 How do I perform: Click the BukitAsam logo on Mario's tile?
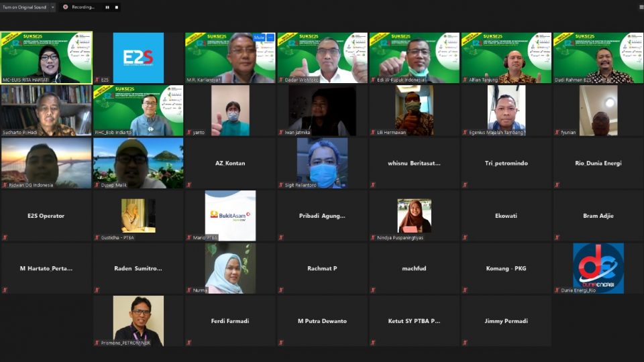pyautogui.click(x=230, y=215)
